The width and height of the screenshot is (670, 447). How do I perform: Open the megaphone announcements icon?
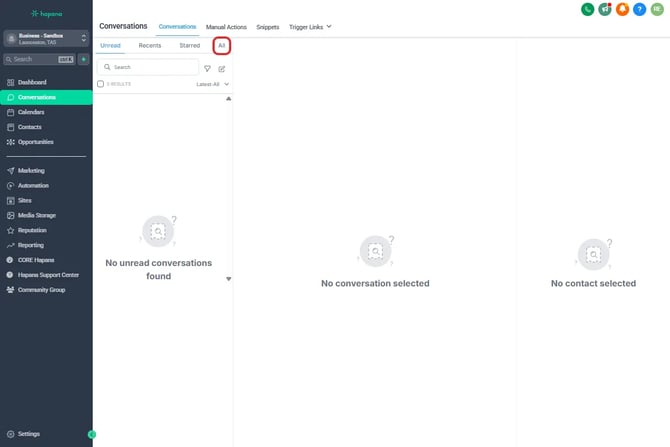click(604, 9)
